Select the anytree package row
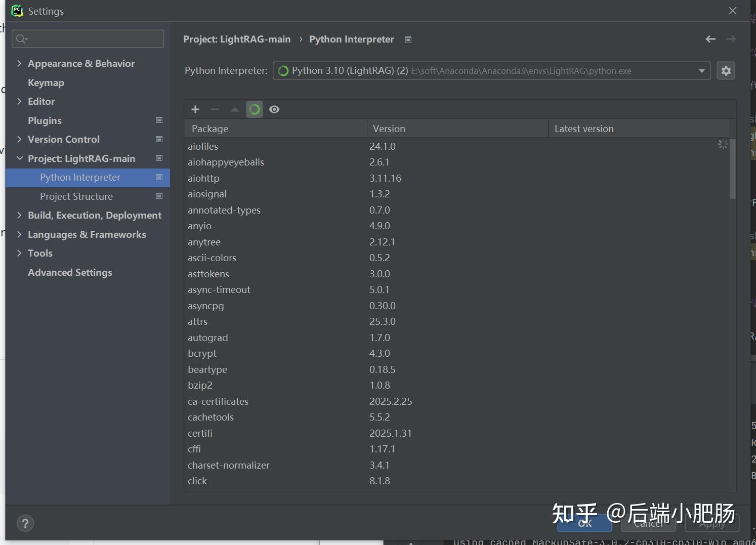The height and width of the screenshot is (545, 756). point(457,242)
